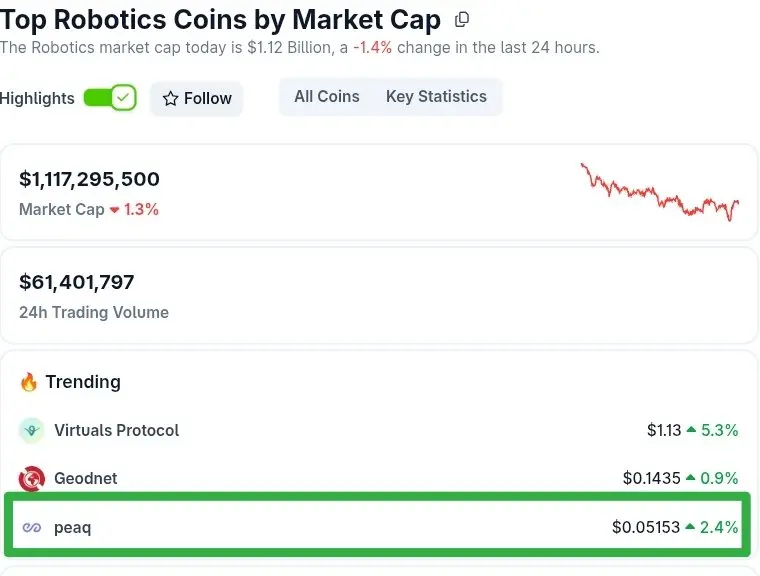Click the fire icon next to Trending
The height and width of the screenshot is (576, 760).
tap(29, 382)
